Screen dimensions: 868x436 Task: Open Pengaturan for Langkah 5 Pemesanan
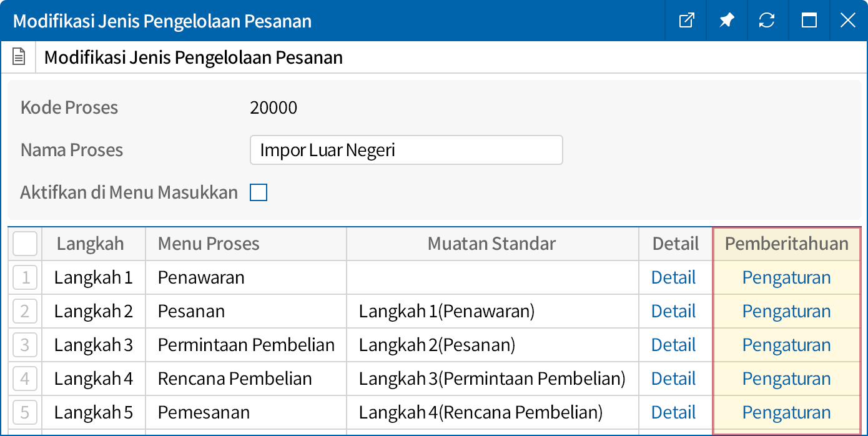point(786,412)
